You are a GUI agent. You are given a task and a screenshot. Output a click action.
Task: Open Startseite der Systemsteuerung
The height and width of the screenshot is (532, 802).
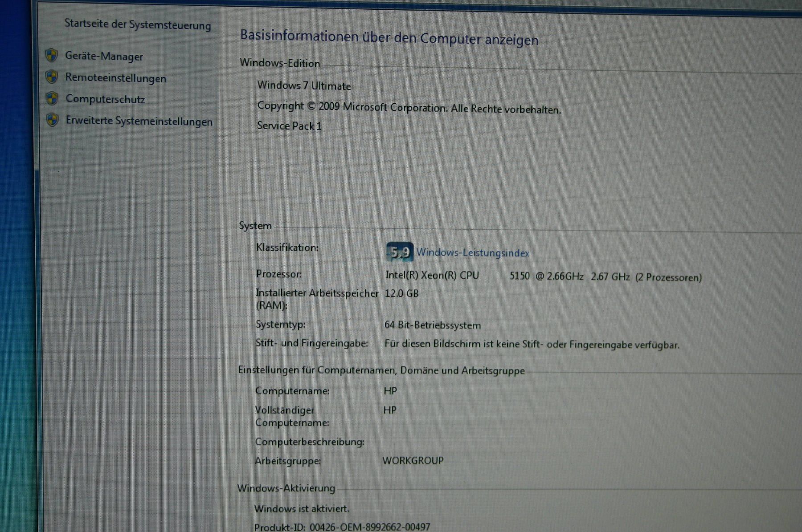(x=138, y=24)
